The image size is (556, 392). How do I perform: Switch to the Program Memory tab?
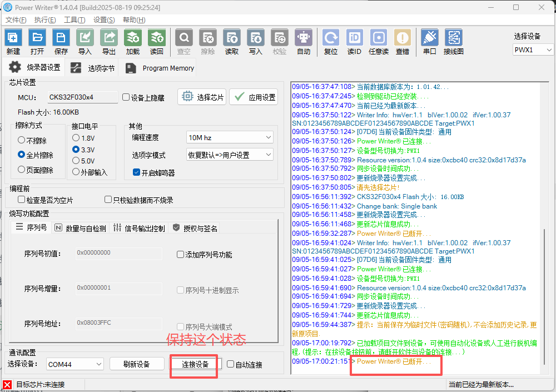coord(159,68)
